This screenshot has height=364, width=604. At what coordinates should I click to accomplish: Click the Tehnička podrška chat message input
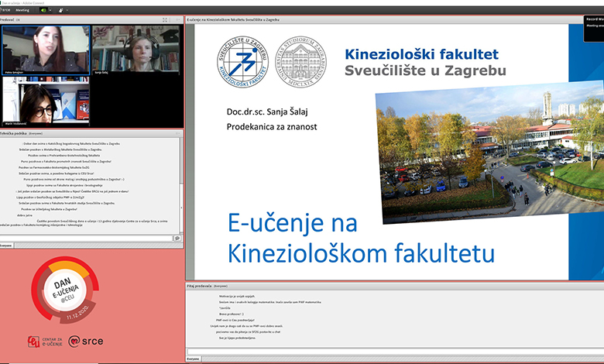[86, 238]
